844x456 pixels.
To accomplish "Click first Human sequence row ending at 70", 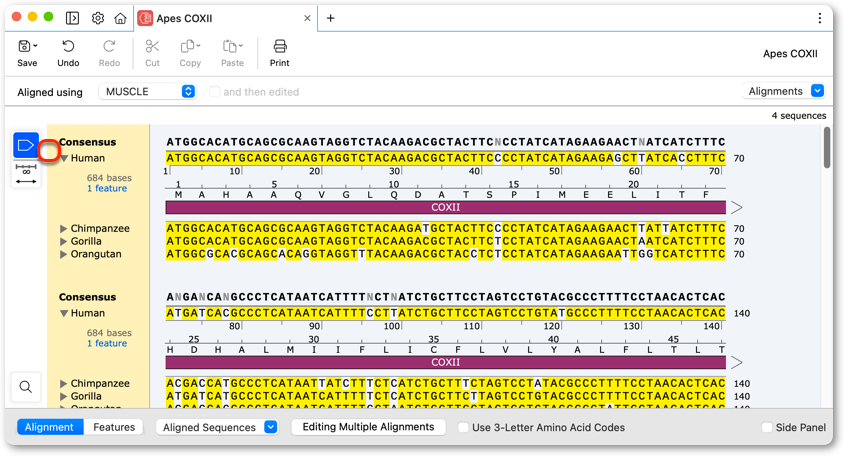I will pos(446,158).
